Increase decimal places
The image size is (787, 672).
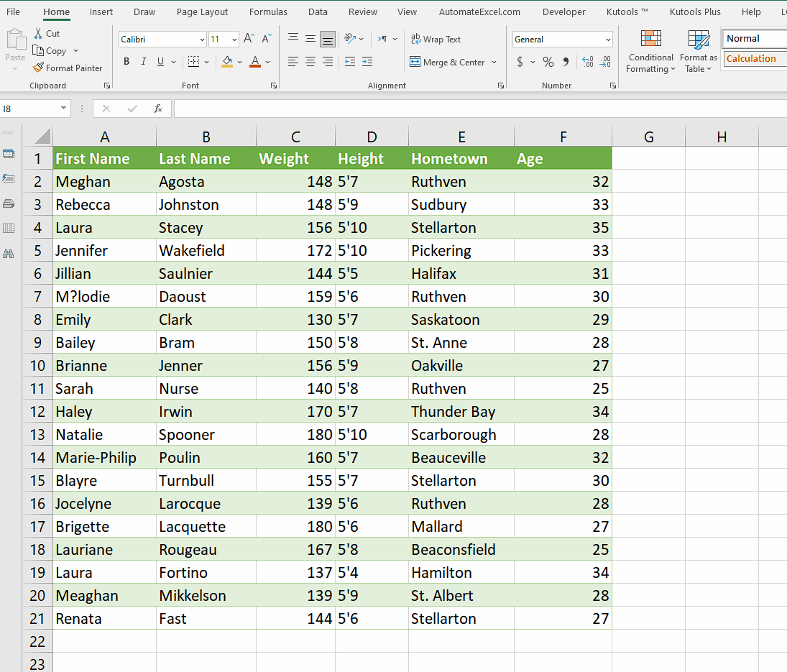click(589, 63)
